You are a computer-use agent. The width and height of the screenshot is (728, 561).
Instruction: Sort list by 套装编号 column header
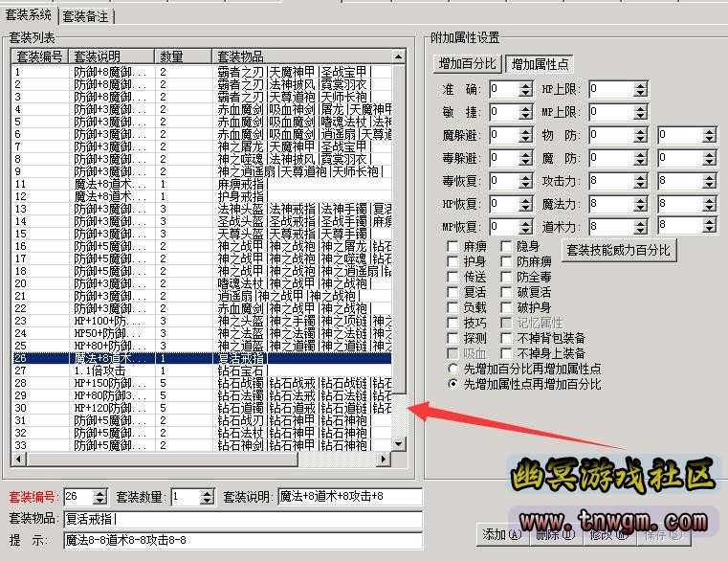39,56
